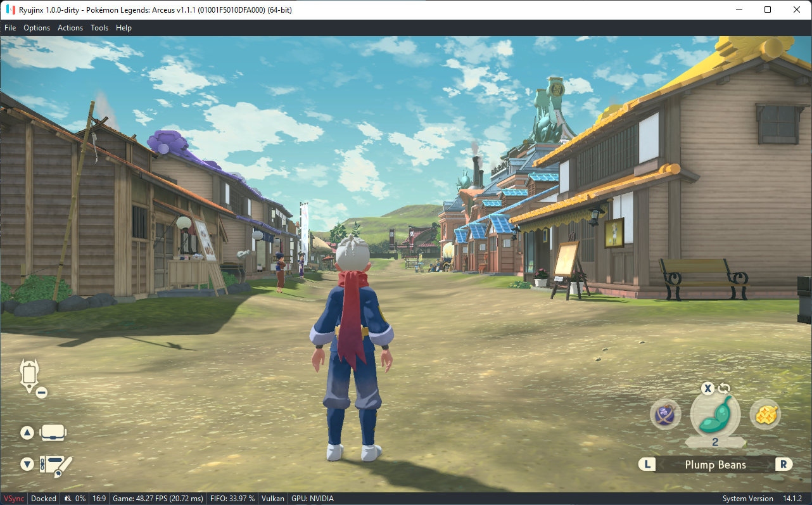This screenshot has height=505, width=812.
Task: Minimize the Ryujinx window
Action: click(739, 10)
